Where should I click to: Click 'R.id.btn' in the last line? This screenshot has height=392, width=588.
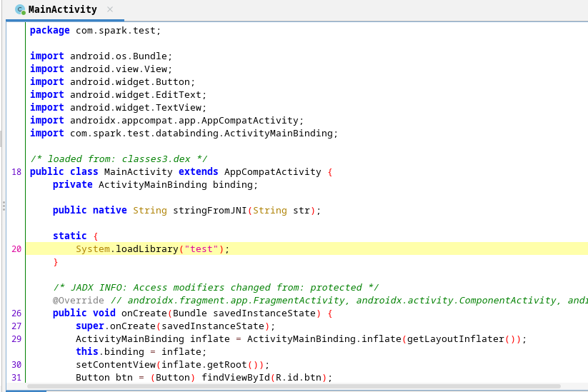(x=299, y=378)
